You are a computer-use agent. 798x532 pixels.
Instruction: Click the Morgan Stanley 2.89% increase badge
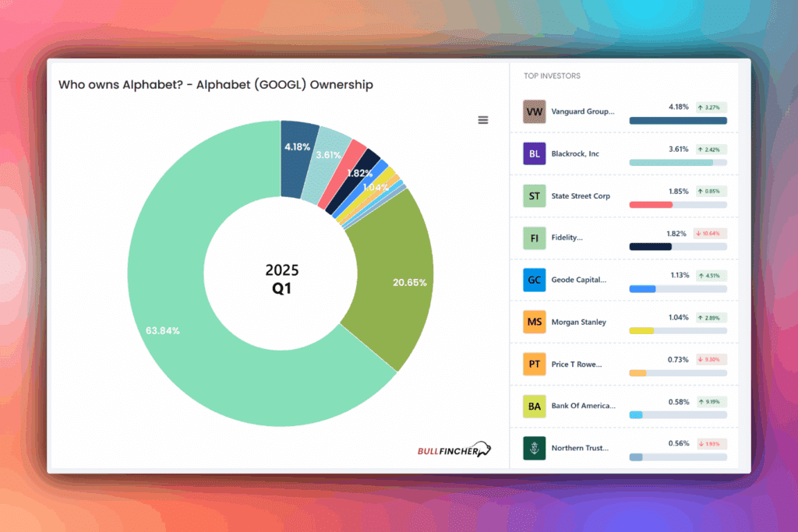pyautogui.click(x=710, y=317)
